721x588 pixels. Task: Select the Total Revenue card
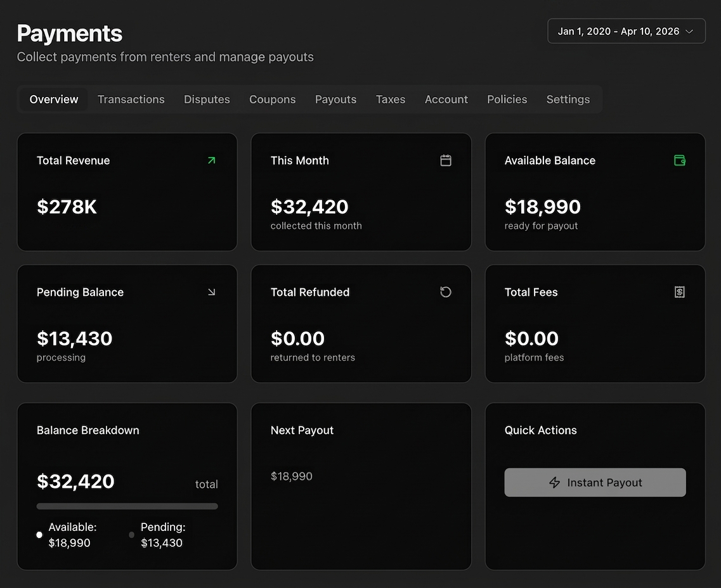(127, 191)
